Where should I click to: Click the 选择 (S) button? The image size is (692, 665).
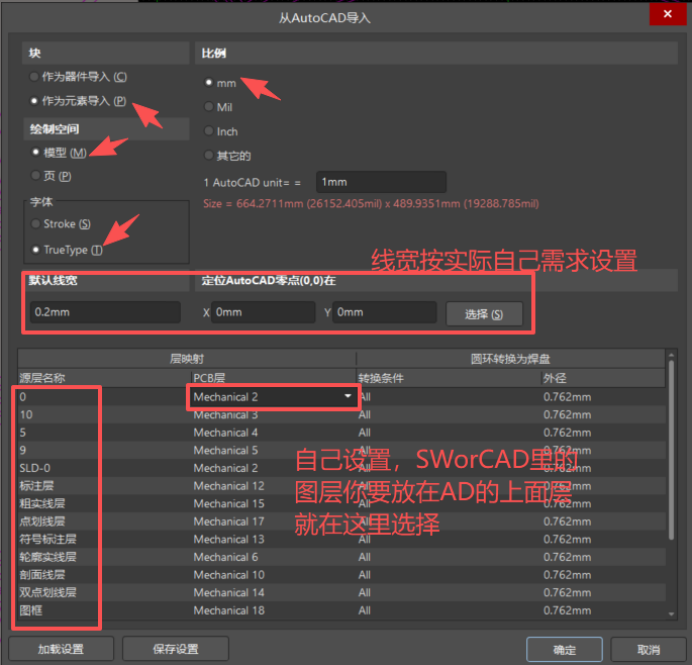pyautogui.click(x=484, y=314)
